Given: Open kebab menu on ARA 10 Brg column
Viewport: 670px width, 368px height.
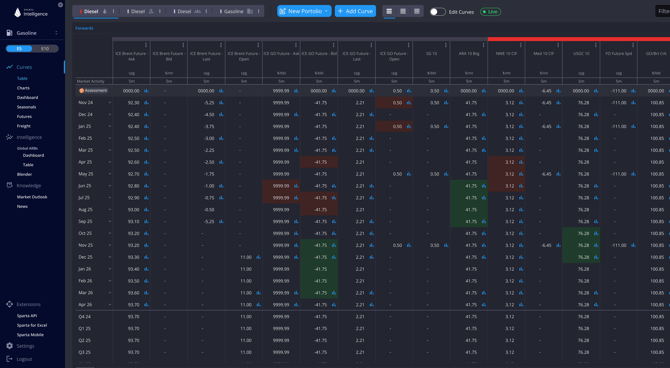Looking at the screenshot, I should [x=483, y=45].
